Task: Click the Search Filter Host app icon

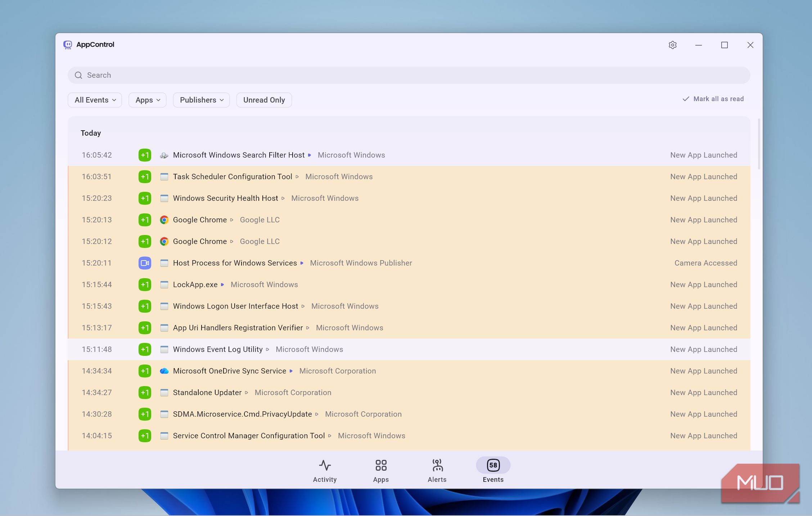Action: (164, 155)
